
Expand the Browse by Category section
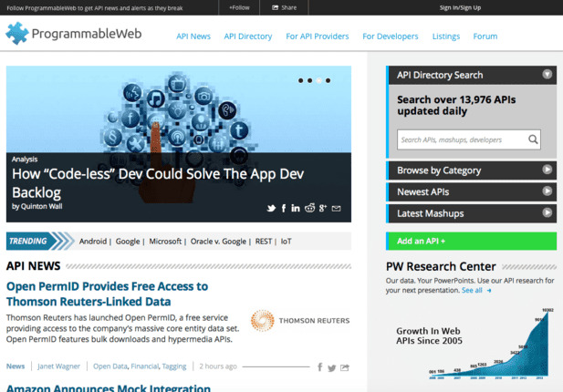tap(547, 170)
